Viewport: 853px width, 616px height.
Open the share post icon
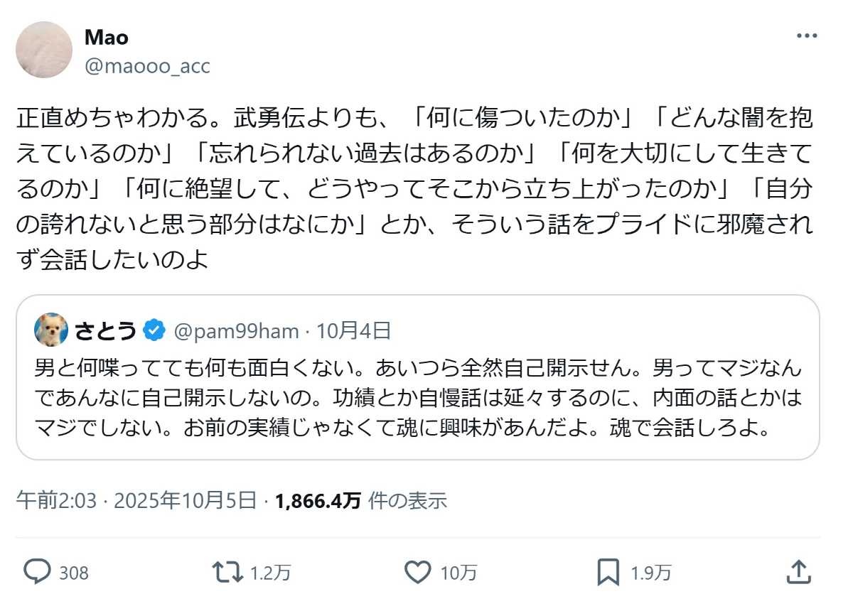[798, 571]
